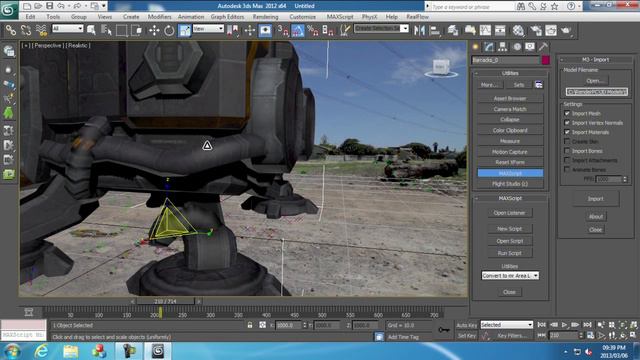Activate the Select and Move tool
The height and width of the screenshot is (360, 640).
click(154, 30)
